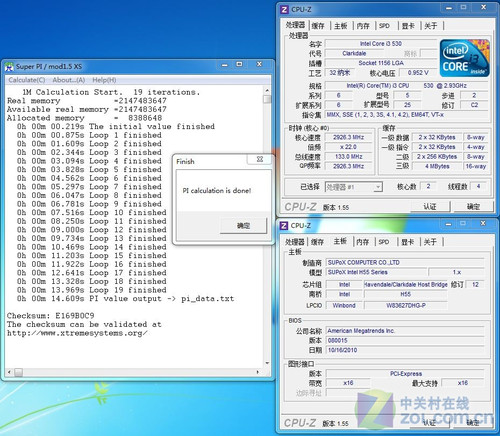Click 认证 button in top CPU-Z window
Viewport: 500px width, 436px height.
430,207
